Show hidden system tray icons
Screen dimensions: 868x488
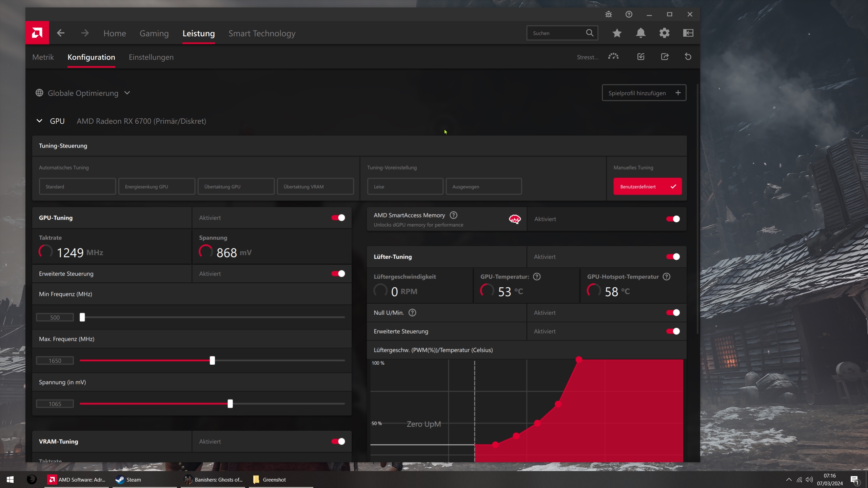tap(789, 480)
